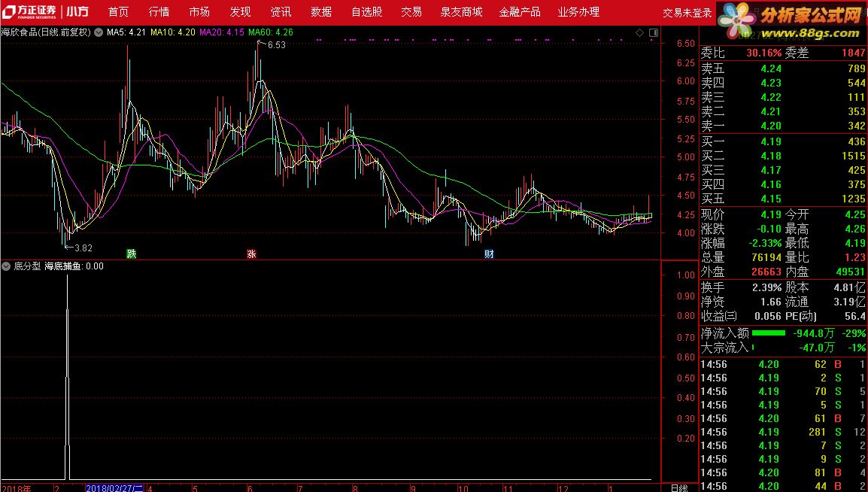Click the MA10: 4.20 label
This screenshot has width=868, height=492.
(173, 32)
